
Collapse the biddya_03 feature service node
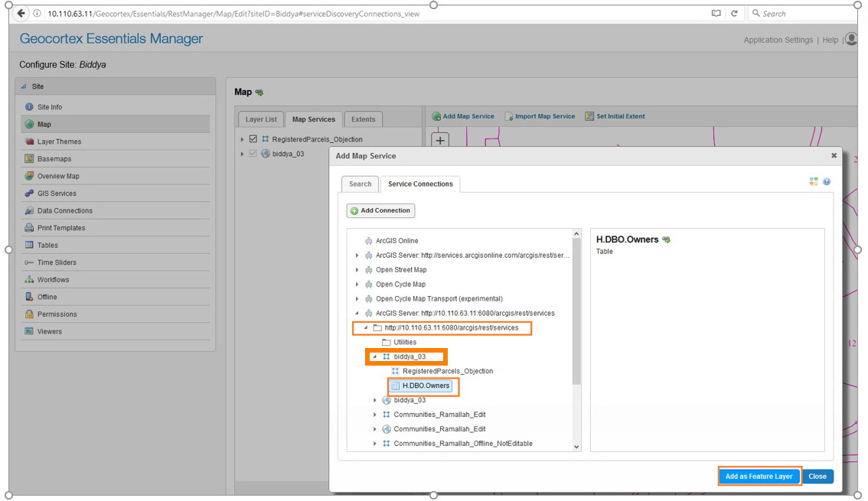pos(375,356)
